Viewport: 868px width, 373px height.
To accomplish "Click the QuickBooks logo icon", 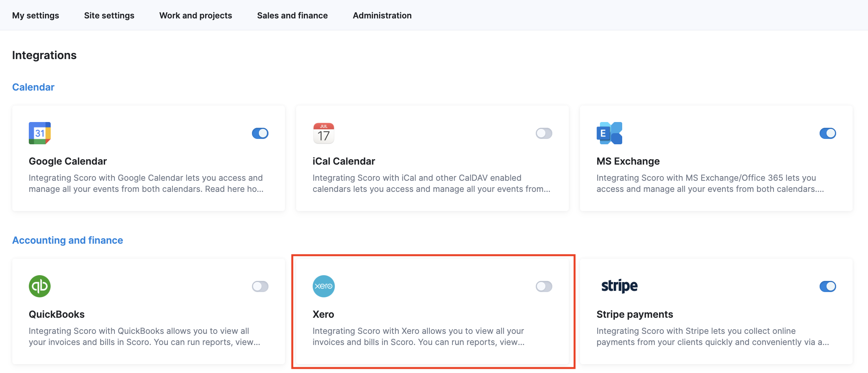I will tap(40, 286).
